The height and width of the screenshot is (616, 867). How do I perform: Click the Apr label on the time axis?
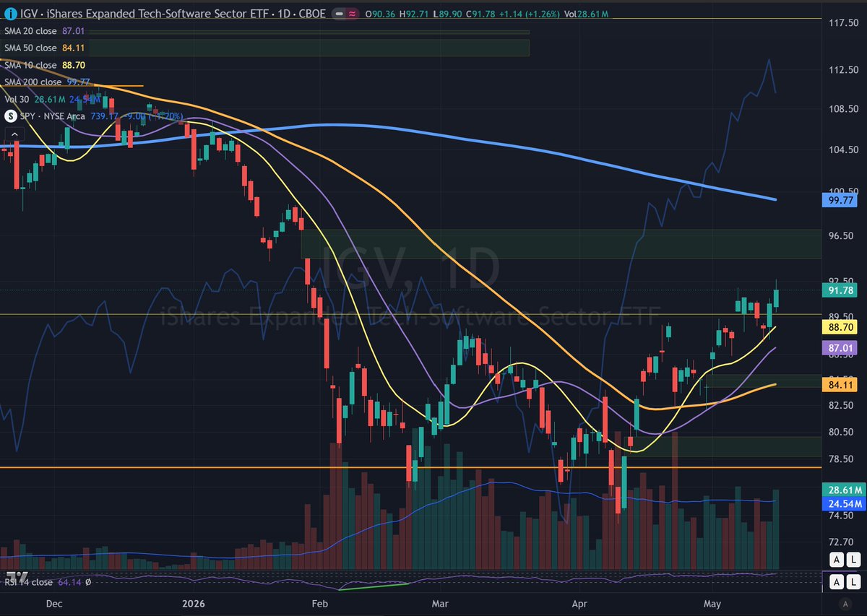[x=579, y=603]
